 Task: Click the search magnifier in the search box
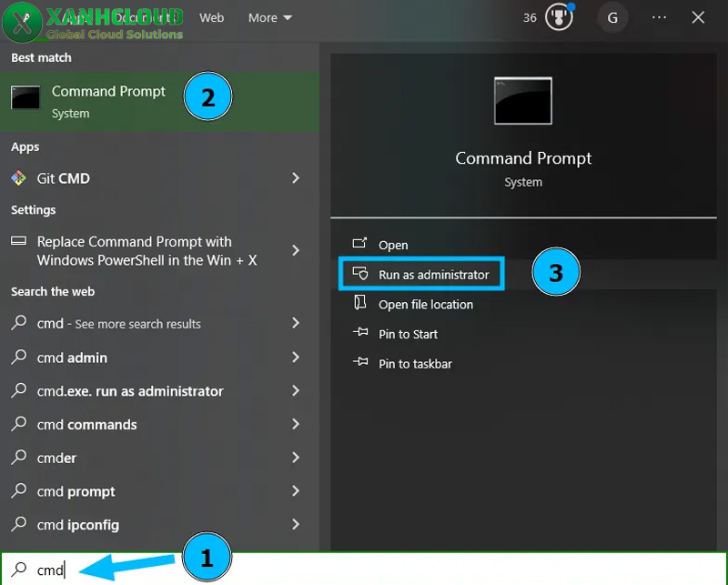19,570
